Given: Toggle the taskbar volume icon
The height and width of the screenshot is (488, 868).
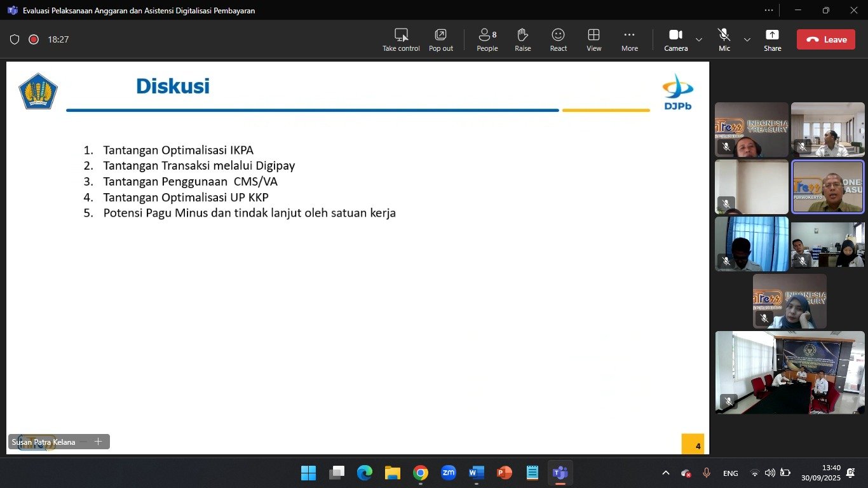Looking at the screenshot, I should [x=770, y=473].
